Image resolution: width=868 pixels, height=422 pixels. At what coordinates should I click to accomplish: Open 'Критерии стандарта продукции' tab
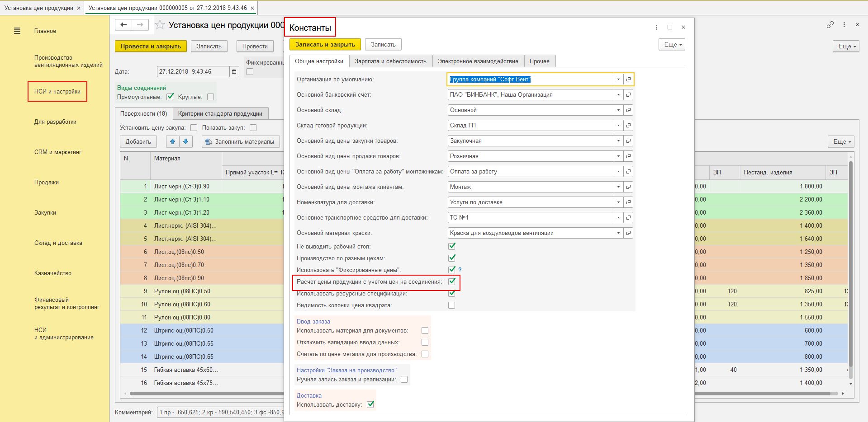pos(220,113)
